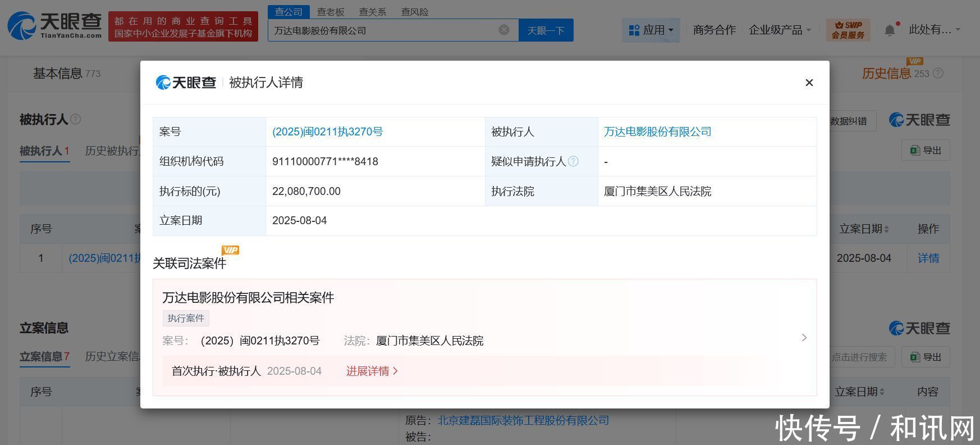Open 万达电影股份有限公司 link in dialog table
Viewport: 980px width, 445px height.
tap(657, 131)
